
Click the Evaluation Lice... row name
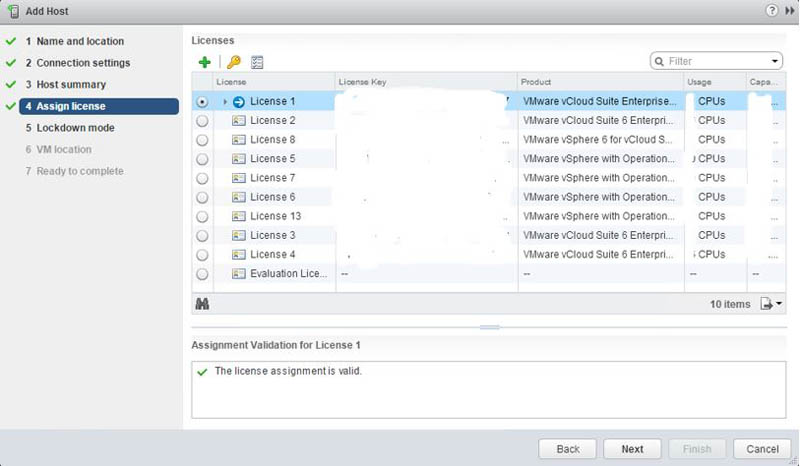pos(288,274)
